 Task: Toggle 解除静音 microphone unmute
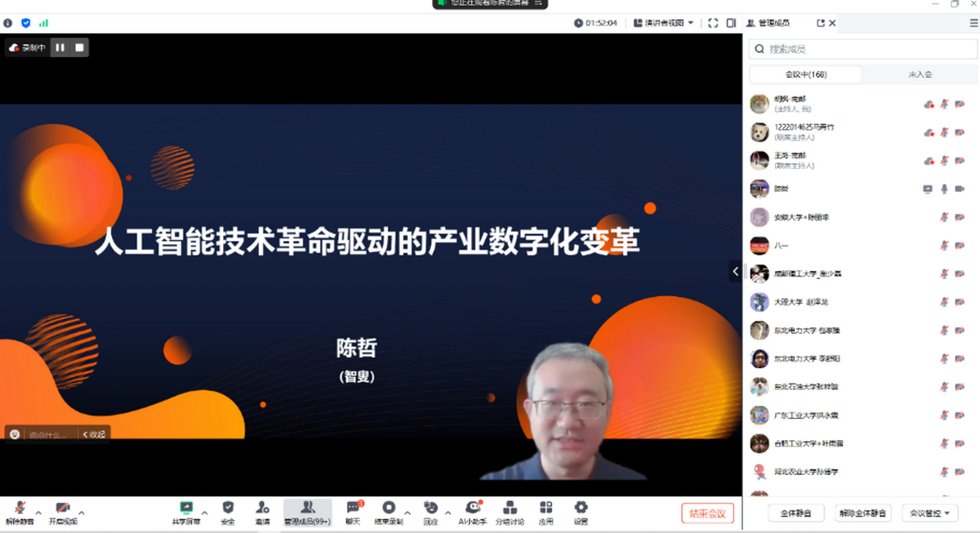(19, 508)
